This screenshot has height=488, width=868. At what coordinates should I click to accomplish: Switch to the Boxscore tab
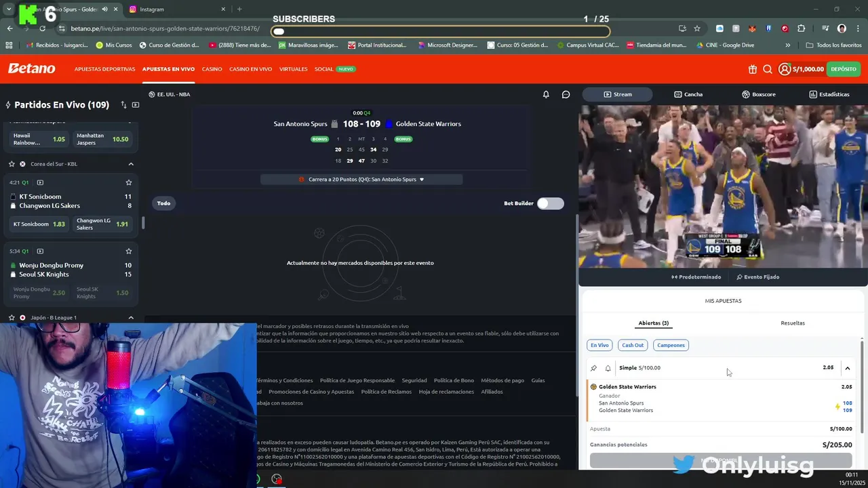pos(759,94)
